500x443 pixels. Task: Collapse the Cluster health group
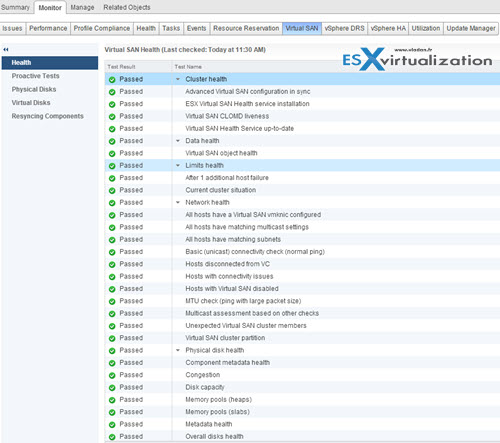coord(178,79)
